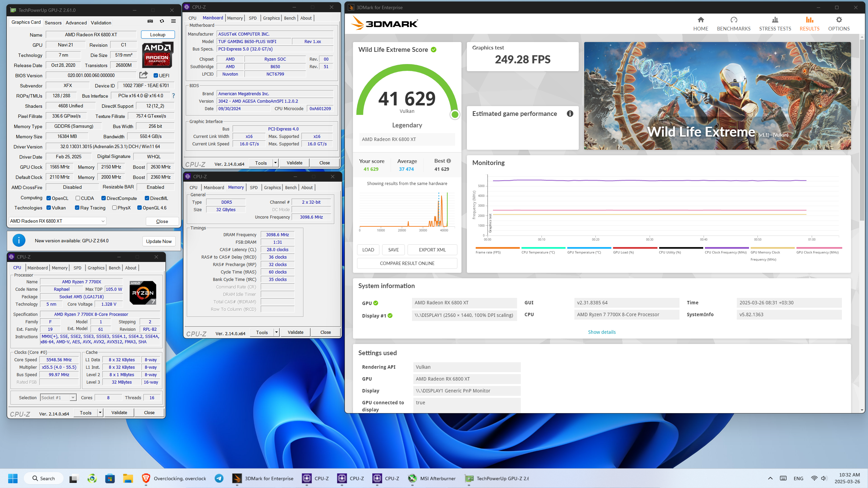Open SPD tab in Mainboard CPU-Z window

click(x=253, y=18)
